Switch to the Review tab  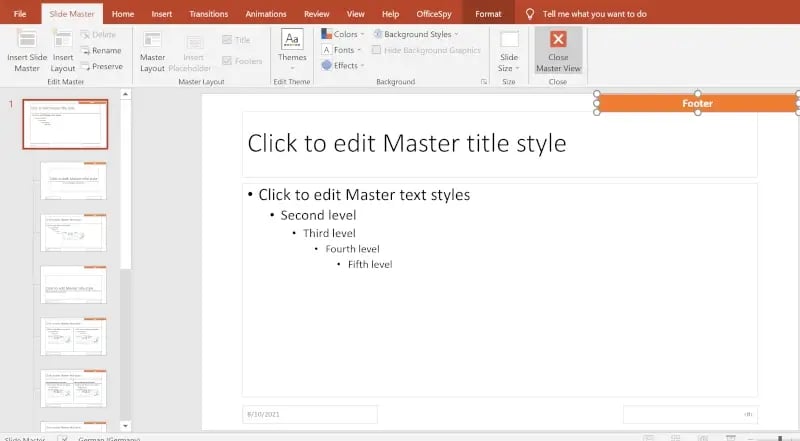316,14
